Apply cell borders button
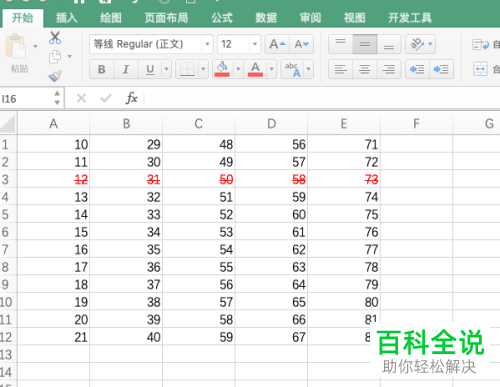The image size is (500, 387). click(187, 69)
